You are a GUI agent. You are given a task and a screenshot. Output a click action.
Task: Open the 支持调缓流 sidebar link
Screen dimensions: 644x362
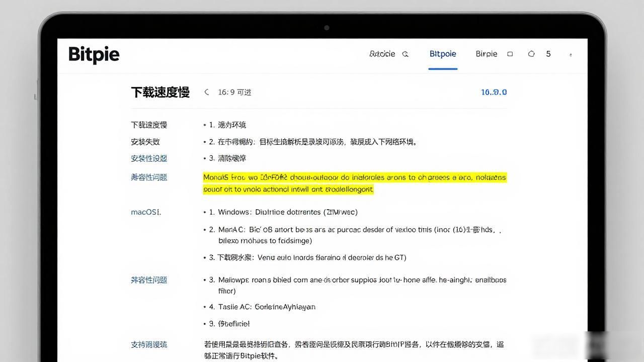(x=149, y=345)
